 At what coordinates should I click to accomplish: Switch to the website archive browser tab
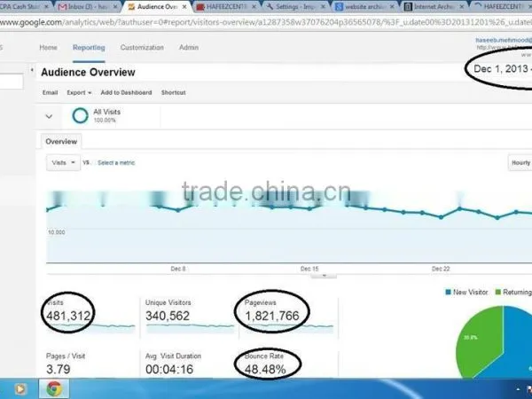tap(364, 6)
